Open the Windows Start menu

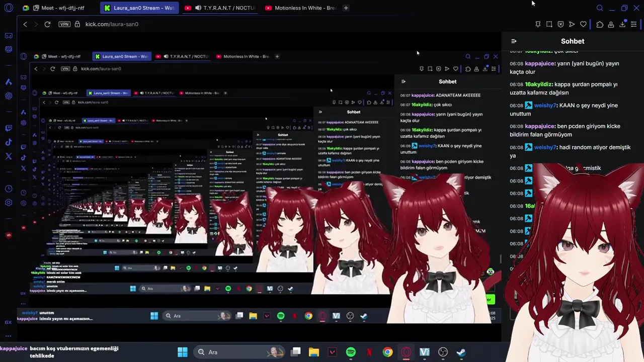[x=183, y=352]
